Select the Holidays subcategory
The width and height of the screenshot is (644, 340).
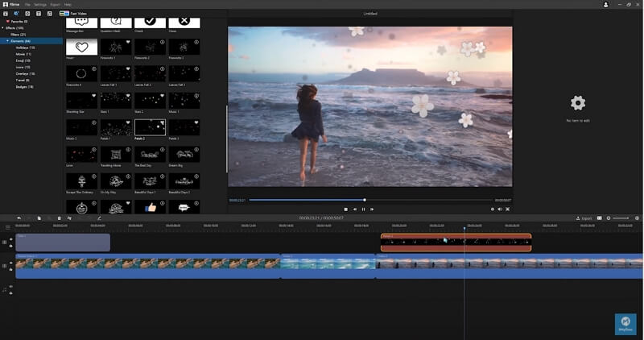pos(25,48)
